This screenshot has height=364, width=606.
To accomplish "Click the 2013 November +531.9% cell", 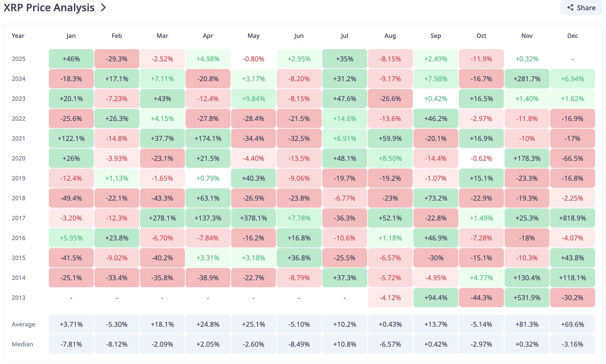I will click(x=527, y=298).
